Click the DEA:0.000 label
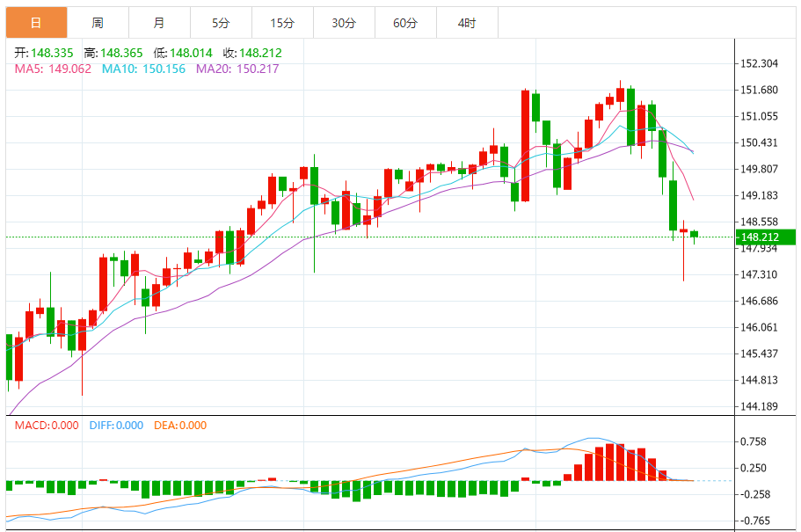 [x=180, y=426]
